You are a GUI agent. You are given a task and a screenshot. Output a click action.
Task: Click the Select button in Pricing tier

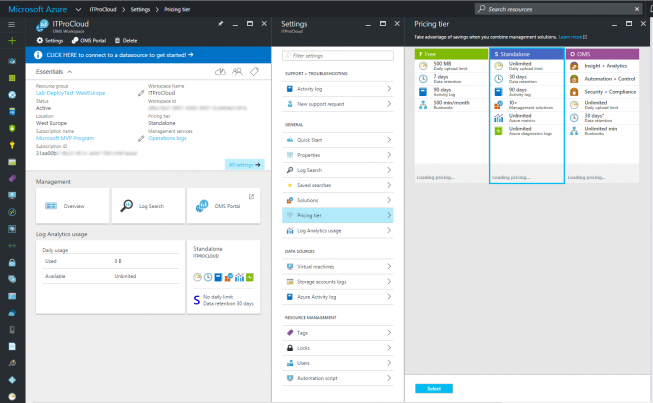click(x=434, y=388)
